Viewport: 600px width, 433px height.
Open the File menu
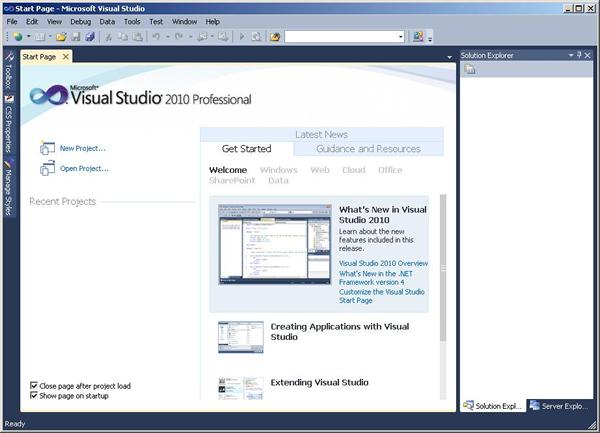coord(12,21)
